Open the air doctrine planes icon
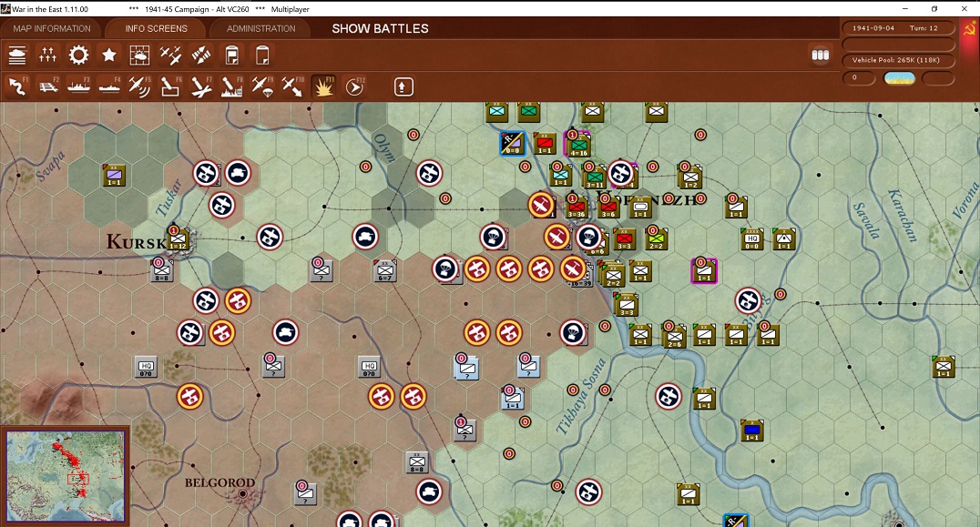 [x=170, y=56]
